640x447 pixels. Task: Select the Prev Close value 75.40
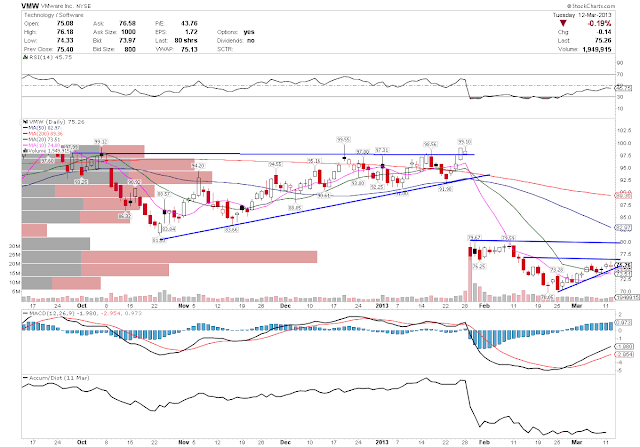pos(65,49)
